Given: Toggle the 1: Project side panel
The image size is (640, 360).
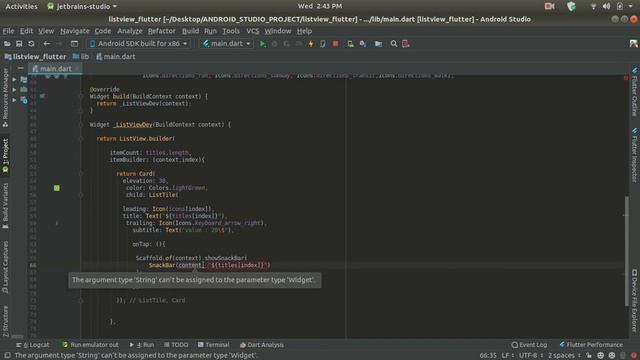Looking at the screenshot, I should (x=5, y=157).
